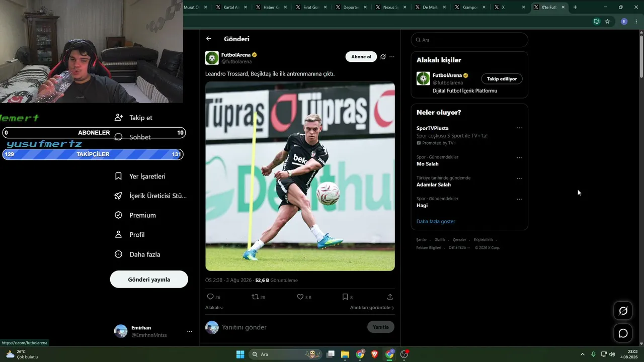Open the Mo Salah trending topic
The image size is (644, 362).
pyautogui.click(x=428, y=164)
